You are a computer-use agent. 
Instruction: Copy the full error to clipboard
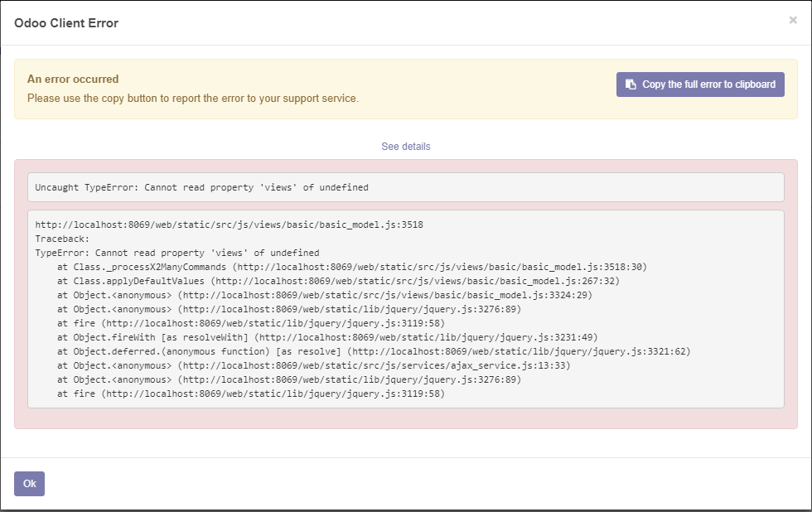[x=700, y=85]
